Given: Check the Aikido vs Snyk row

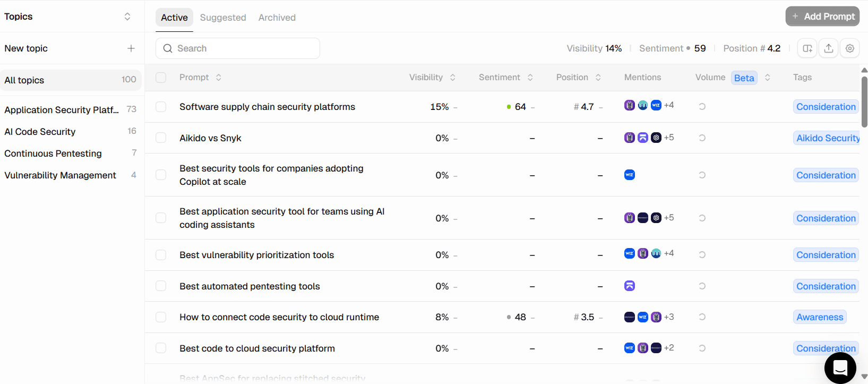Looking at the screenshot, I should tap(161, 138).
